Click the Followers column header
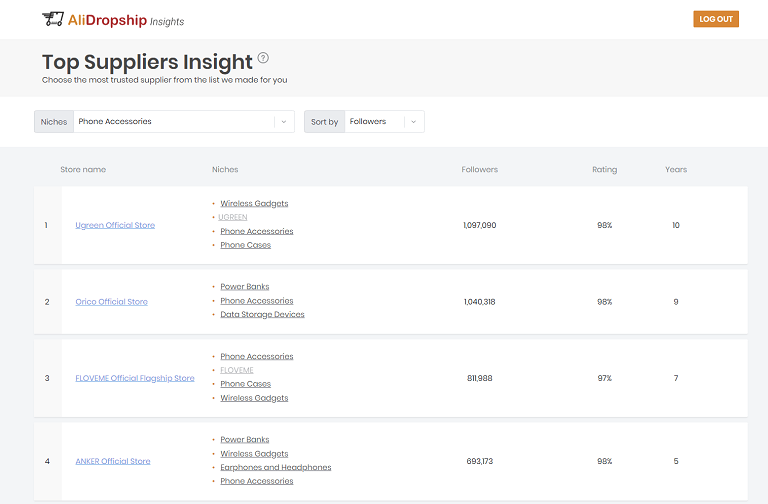Viewport: 768px width, 504px height. 479,170
